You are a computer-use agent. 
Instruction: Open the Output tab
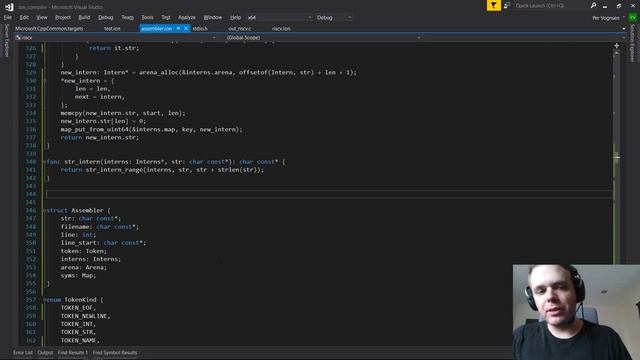coord(45,353)
